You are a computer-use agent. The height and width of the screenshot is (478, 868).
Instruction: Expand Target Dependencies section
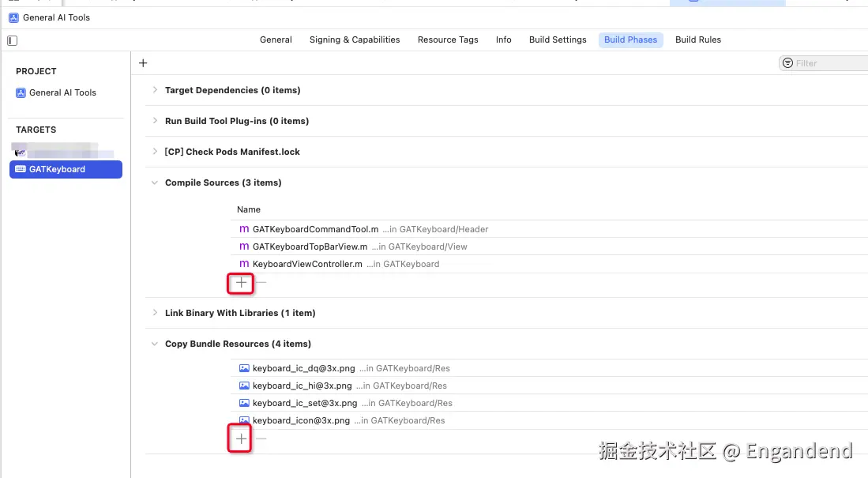pyautogui.click(x=155, y=90)
